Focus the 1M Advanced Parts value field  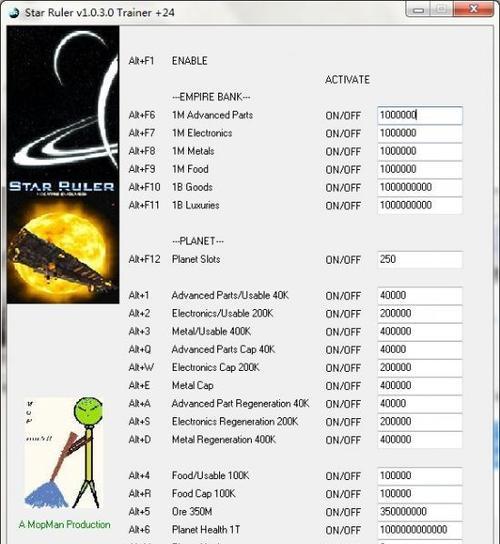coord(420,115)
